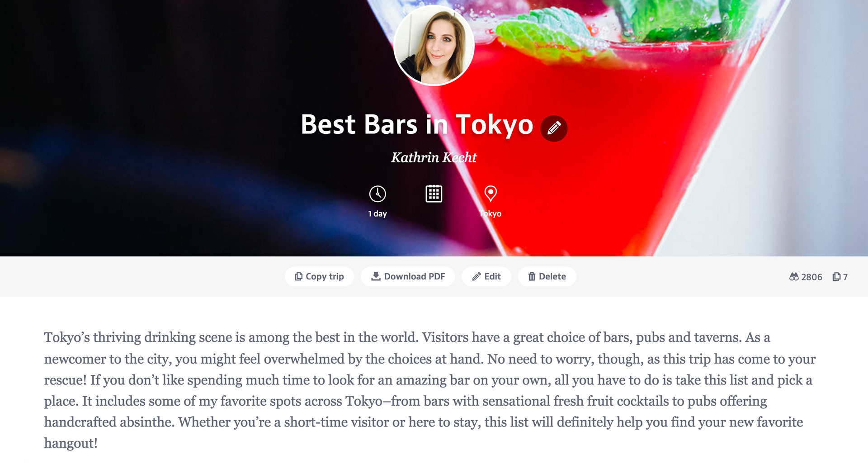
Task: Click the Edit button
Action: tap(486, 276)
